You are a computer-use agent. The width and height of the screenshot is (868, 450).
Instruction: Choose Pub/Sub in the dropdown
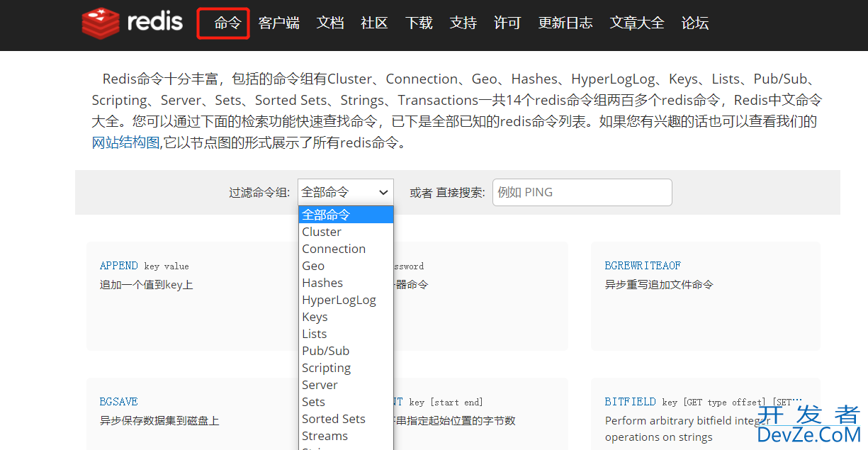coord(346,351)
